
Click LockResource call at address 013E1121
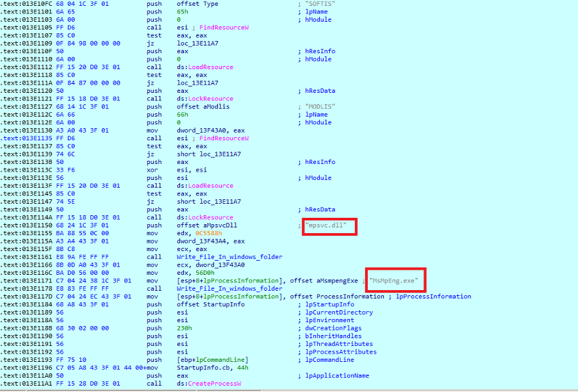pos(210,99)
